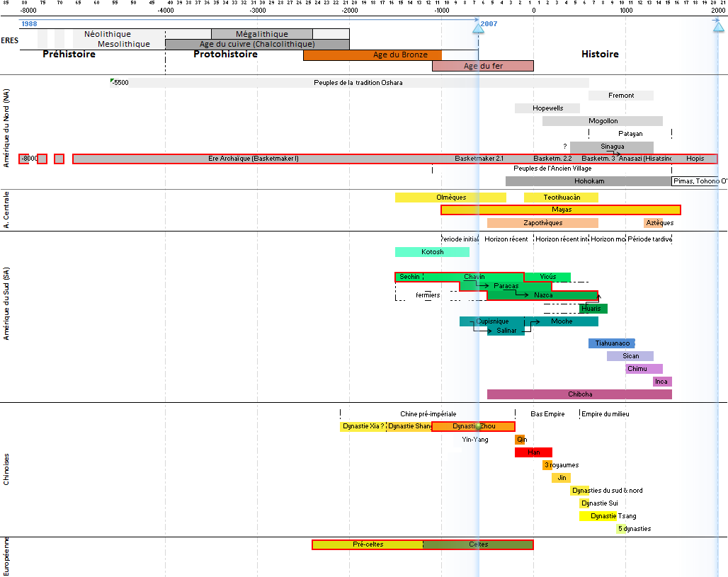Click the red Han dynasty bar

coord(533,452)
